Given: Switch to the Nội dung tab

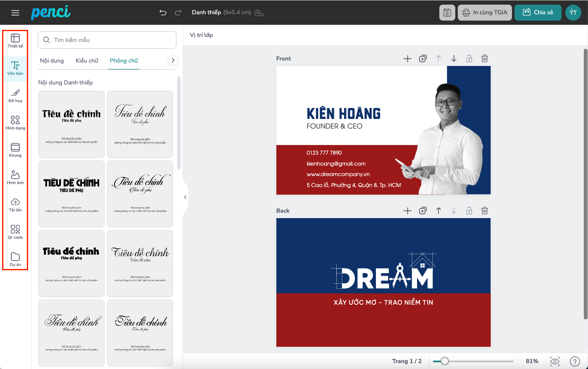Looking at the screenshot, I should tap(52, 61).
